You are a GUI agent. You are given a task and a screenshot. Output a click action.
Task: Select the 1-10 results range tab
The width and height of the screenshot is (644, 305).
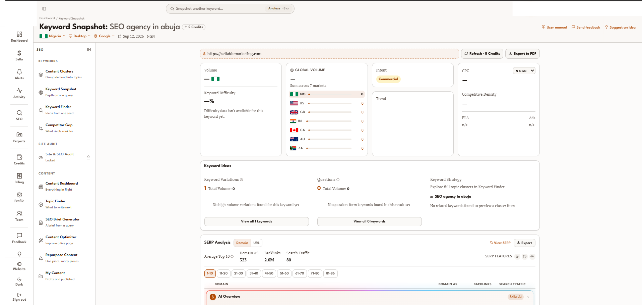210,273
